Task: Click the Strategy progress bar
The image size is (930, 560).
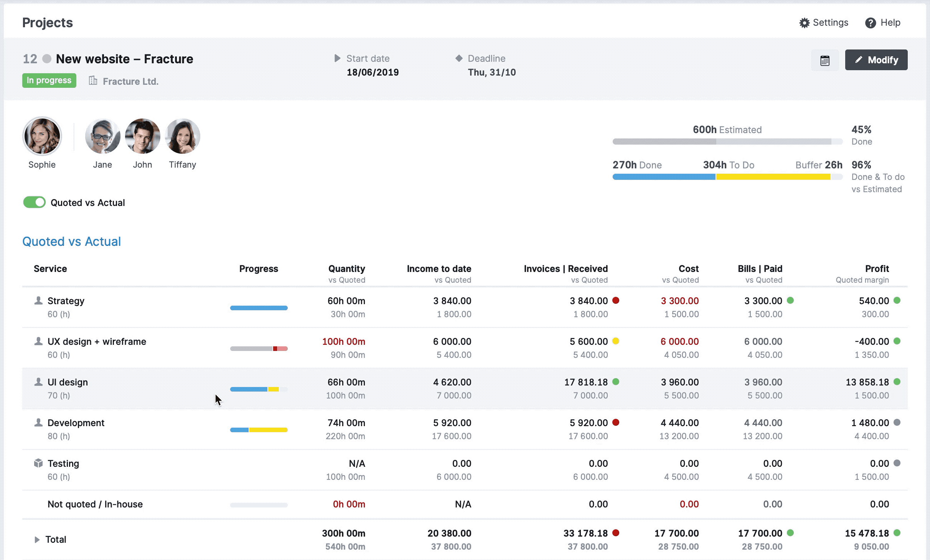Action: click(x=259, y=308)
